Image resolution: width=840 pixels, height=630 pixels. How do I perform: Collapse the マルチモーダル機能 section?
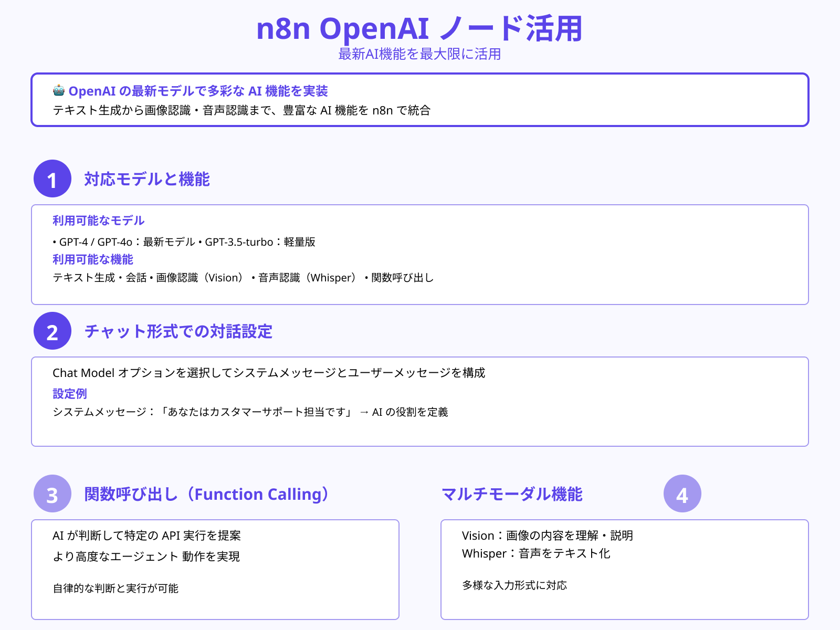(x=513, y=493)
